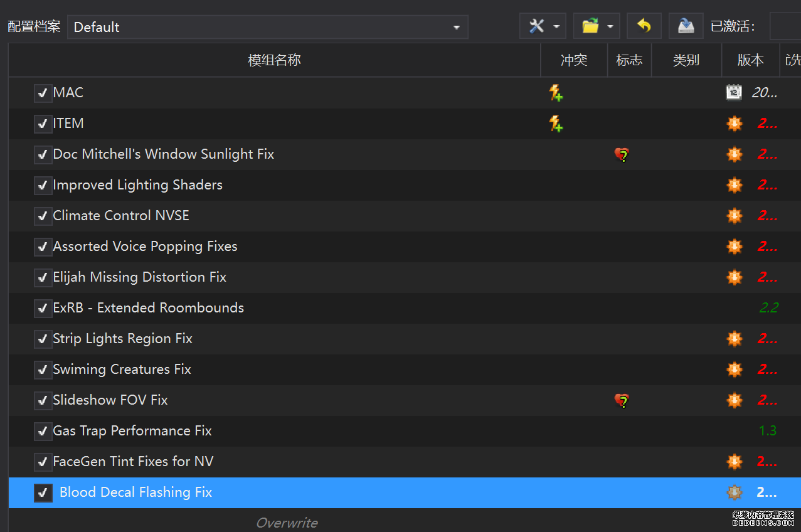Image resolution: width=801 pixels, height=532 pixels.
Task: Sort by the 冲突 column header
Action: tap(574, 60)
